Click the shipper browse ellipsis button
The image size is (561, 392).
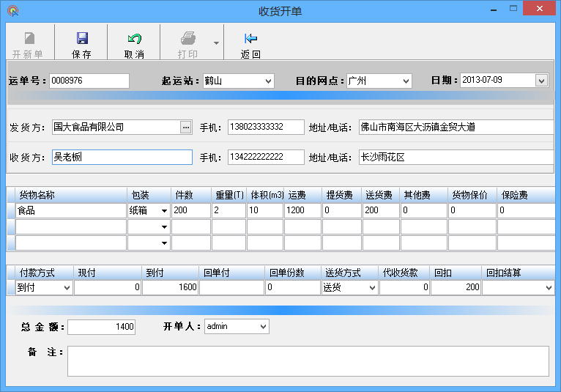[185, 127]
